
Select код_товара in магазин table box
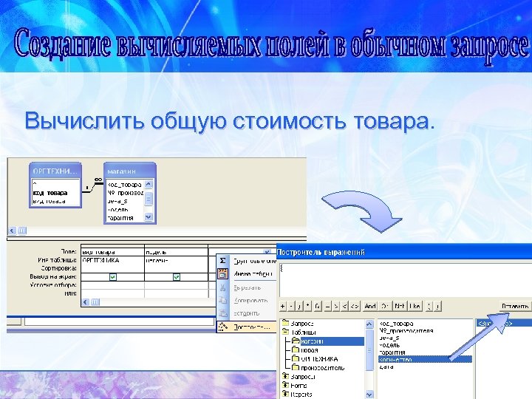[x=124, y=185]
